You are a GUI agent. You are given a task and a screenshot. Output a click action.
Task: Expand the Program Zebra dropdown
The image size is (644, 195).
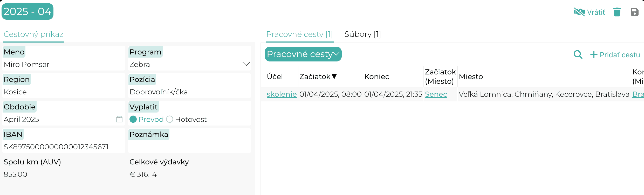[x=246, y=64]
